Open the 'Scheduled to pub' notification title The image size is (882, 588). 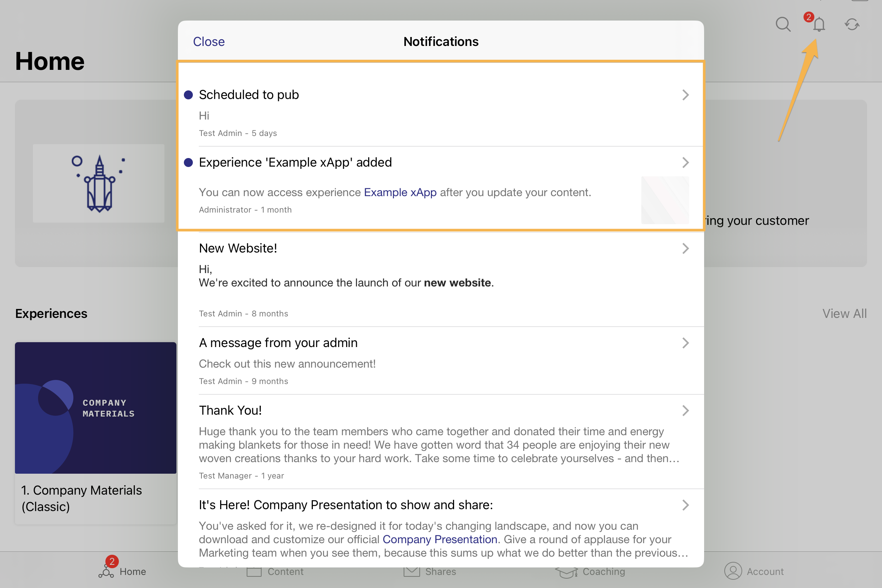249,95
